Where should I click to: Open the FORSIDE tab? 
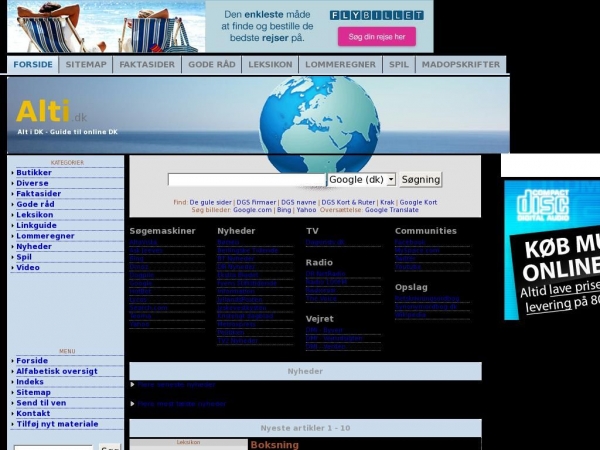point(33,64)
